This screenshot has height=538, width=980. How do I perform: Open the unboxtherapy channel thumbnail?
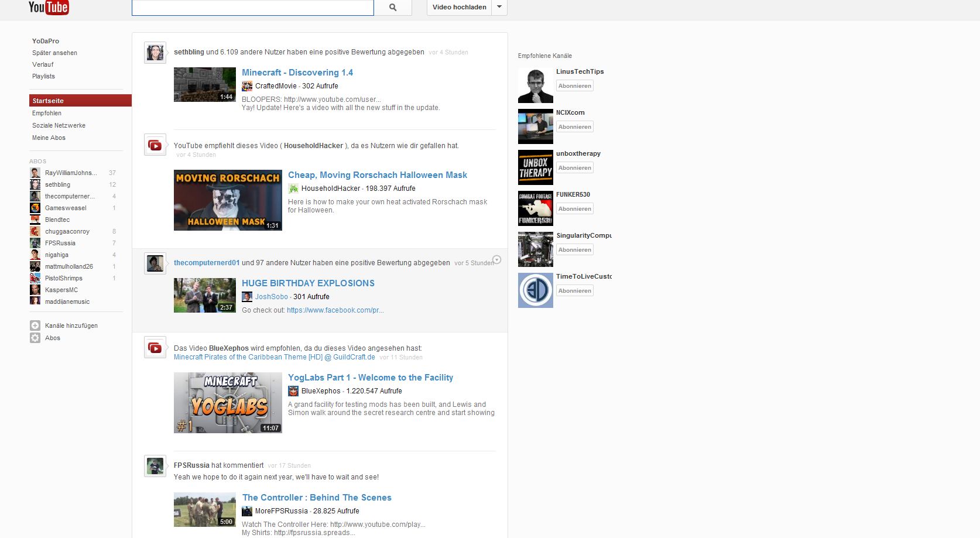(x=536, y=167)
